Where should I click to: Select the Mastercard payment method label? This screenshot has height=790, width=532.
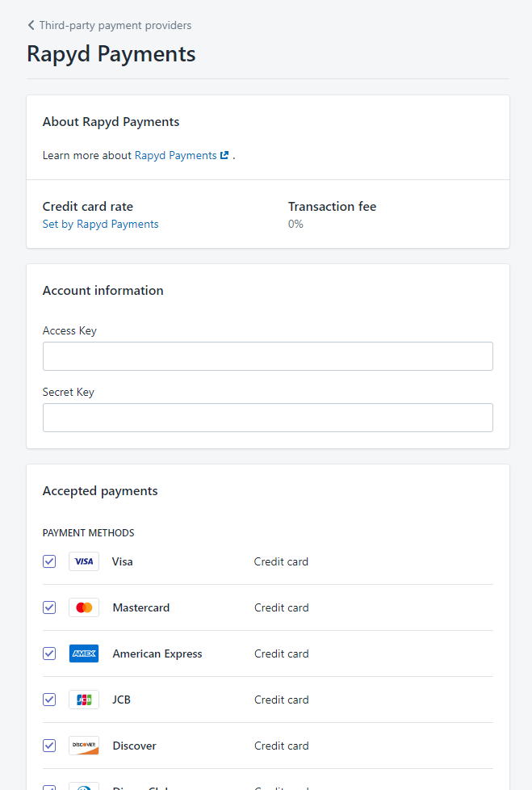pyautogui.click(x=141, y=607)
